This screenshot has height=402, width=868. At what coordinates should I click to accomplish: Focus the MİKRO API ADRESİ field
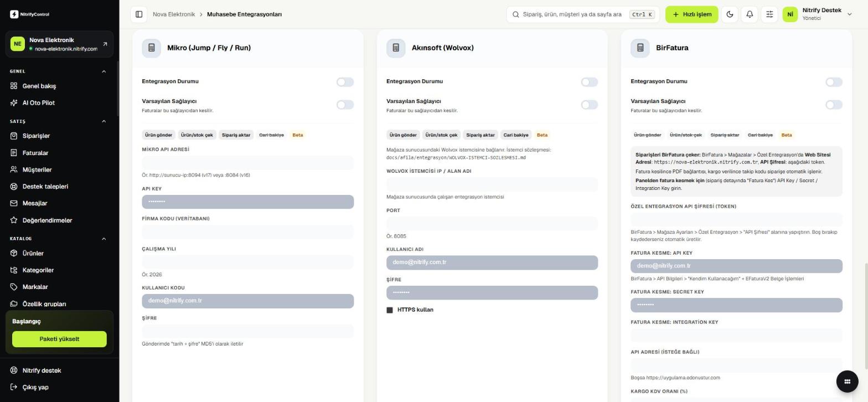coord(247,163)
